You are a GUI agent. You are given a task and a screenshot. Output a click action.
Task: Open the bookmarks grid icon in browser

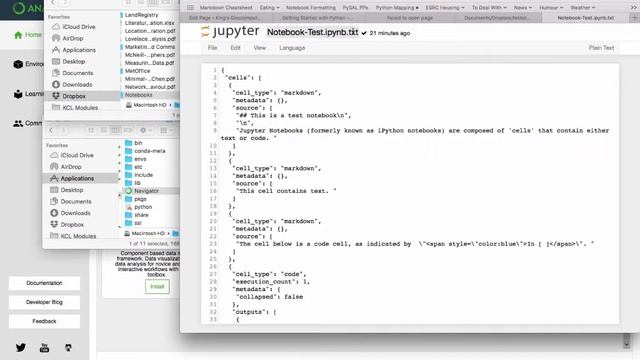point(190,7)
